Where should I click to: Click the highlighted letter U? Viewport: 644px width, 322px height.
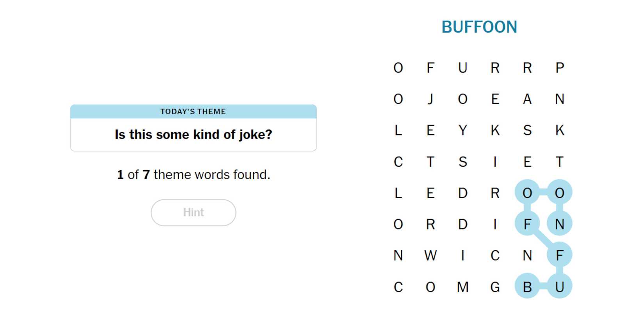pos(559,287)
